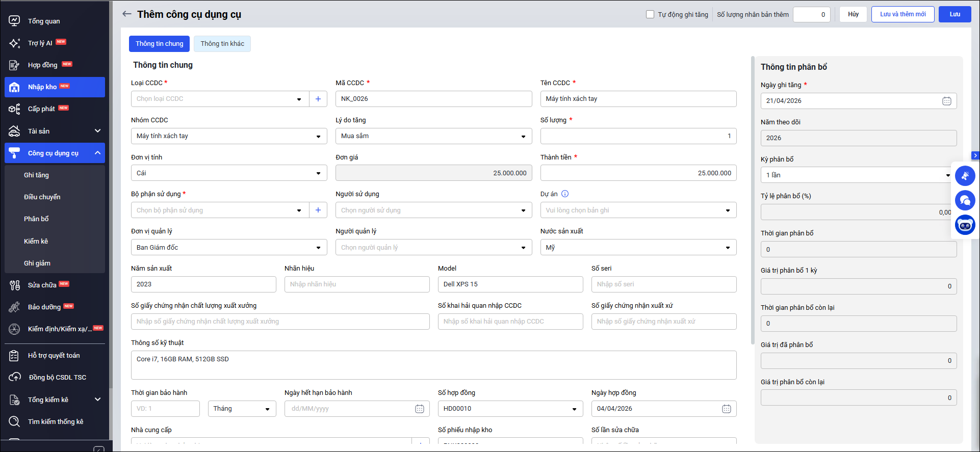Click the Dự án info icon
The width and height of the screenshot is (980, 452).
click(565, 194)
